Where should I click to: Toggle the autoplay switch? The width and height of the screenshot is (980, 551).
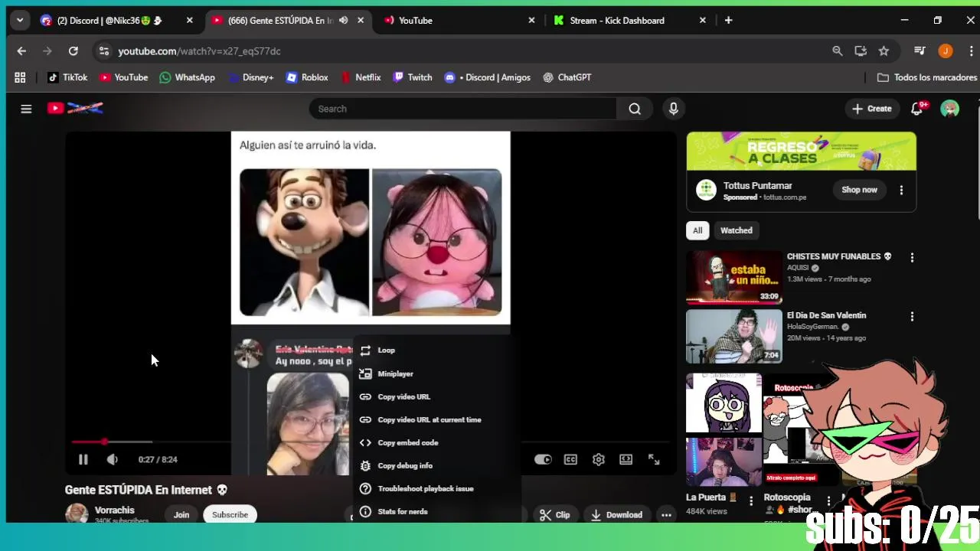click(x=543, y=459)
